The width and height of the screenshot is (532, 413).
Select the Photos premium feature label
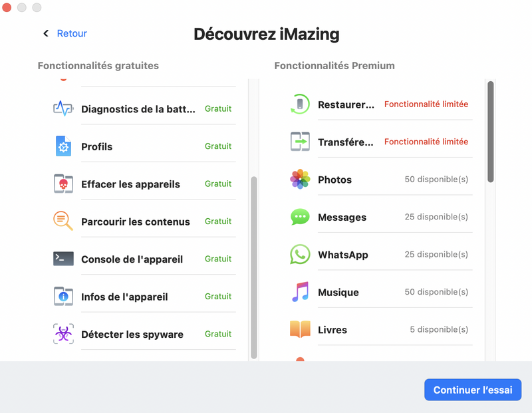[x=335, y=180]
